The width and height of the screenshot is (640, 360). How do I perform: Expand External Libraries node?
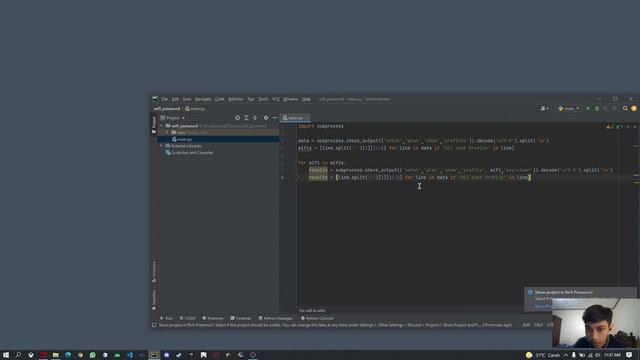coord(162,146)
